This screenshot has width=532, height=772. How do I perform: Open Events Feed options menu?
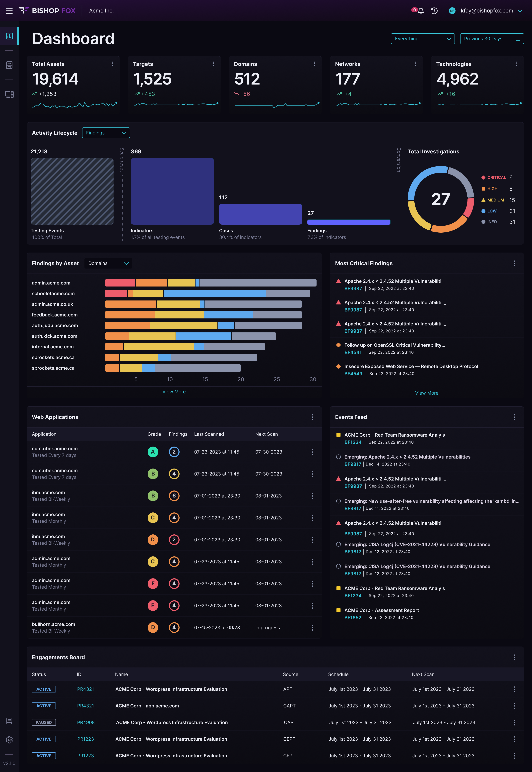coord(515,417)
